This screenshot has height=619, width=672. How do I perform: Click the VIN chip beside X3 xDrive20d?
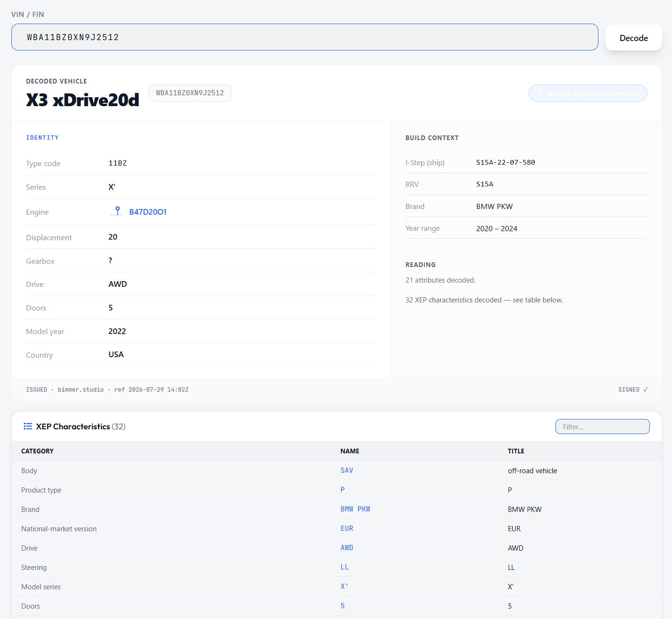(190, 93)
